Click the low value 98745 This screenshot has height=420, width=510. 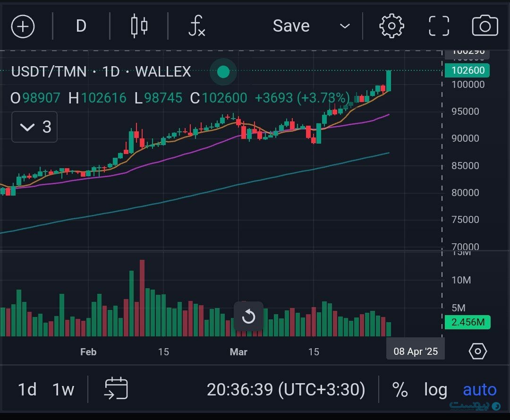pyautogui.click(x=163, y=98)
